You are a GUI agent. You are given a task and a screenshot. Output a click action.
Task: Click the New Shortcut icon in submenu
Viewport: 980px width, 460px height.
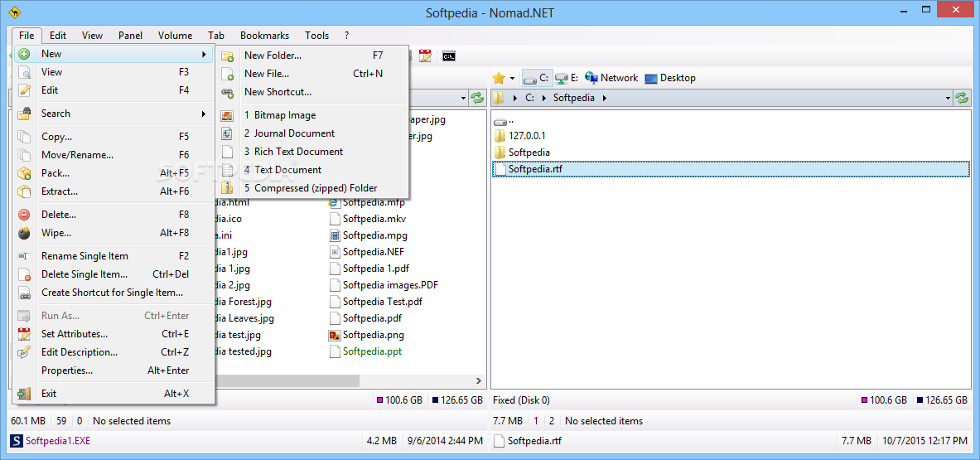point(228,92)
